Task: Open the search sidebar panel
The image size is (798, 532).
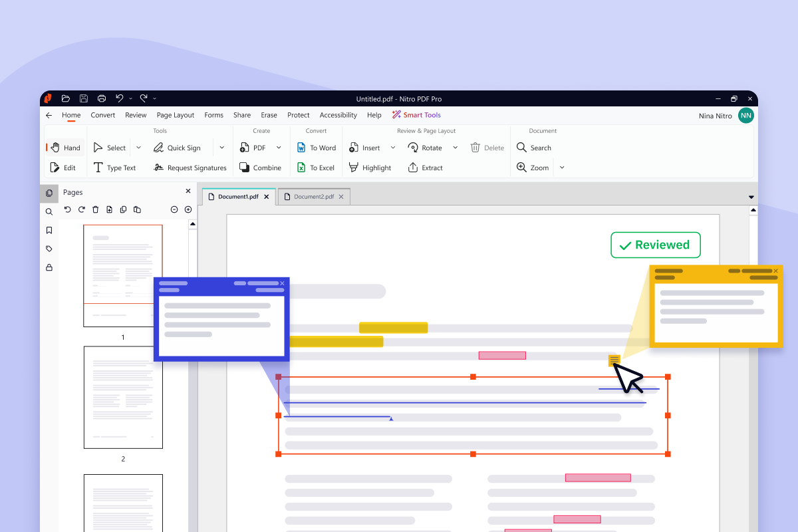Action: coord(49,211)
